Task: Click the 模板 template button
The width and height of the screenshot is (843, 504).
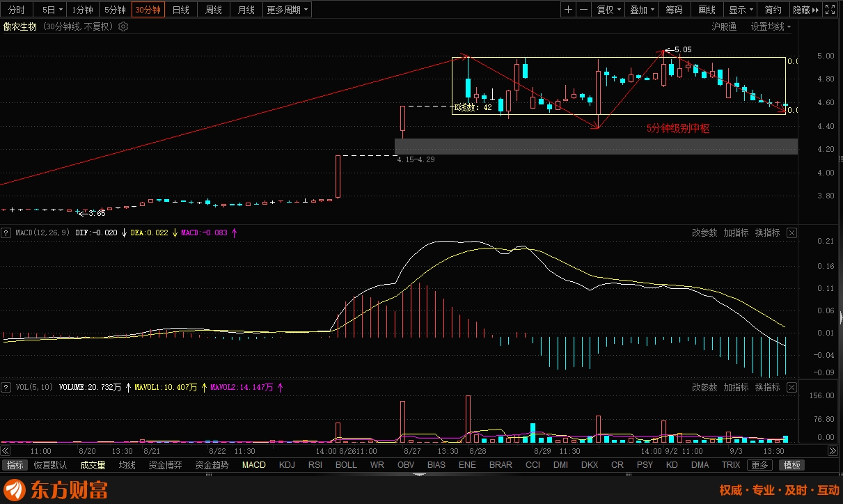Action: (x=791, y=465)
